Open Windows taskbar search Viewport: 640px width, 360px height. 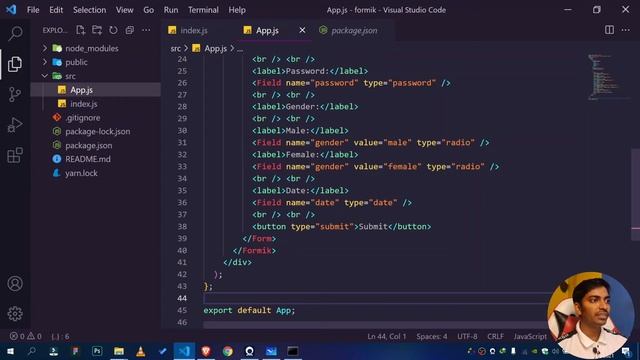(31, 351)
